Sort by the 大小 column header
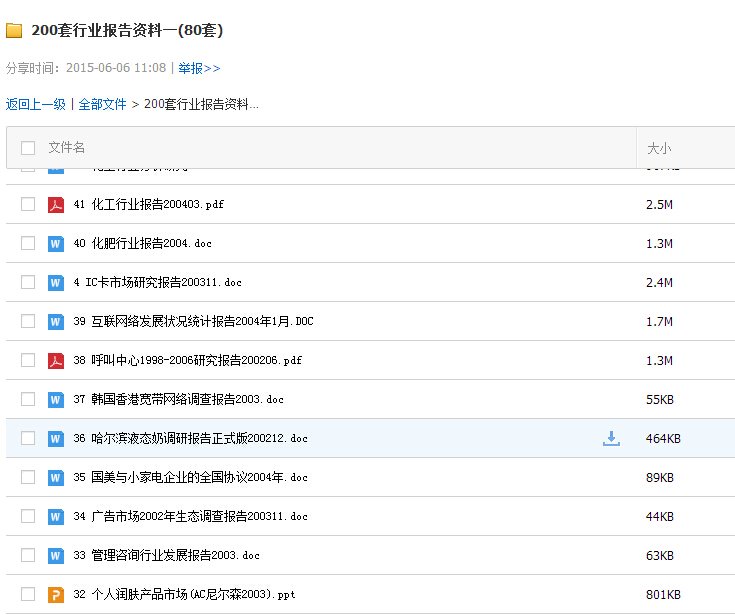The width and height of the screenshot is (735, 615). [x=659, y=148]
